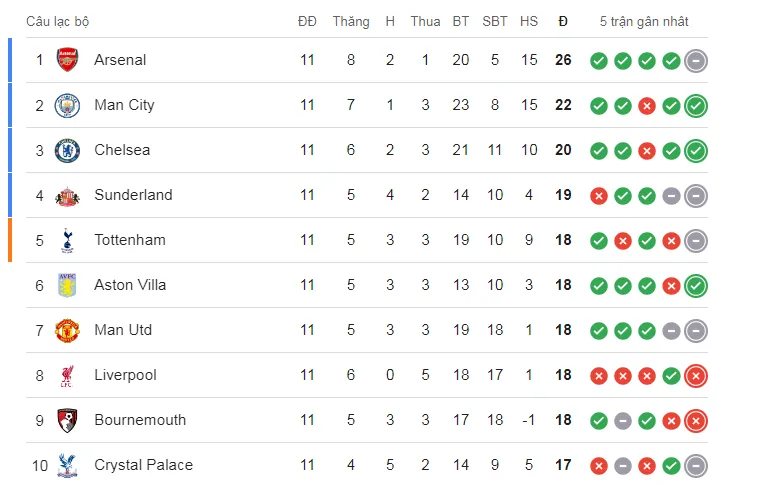This screenshot has height=485, width=758.
Task: Open the Tottenham cockerel logo
Action: pyautogui.click(x=67, y=240)
